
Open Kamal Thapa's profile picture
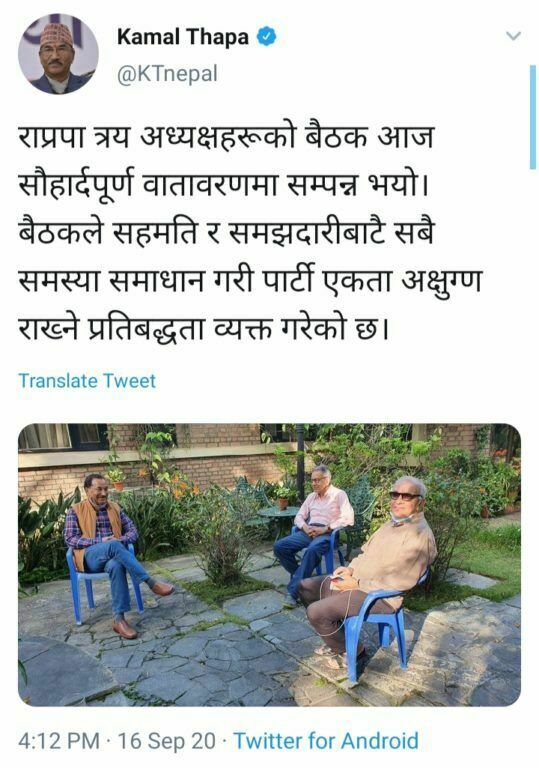pos(58,54)
